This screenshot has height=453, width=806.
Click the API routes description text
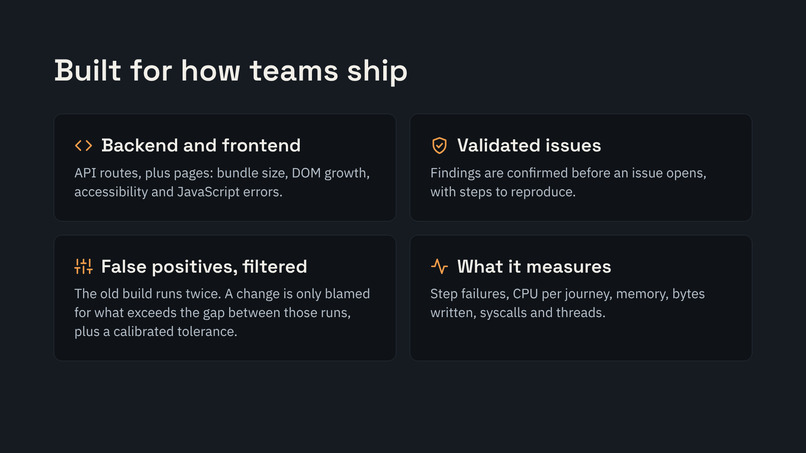[222, 182]
